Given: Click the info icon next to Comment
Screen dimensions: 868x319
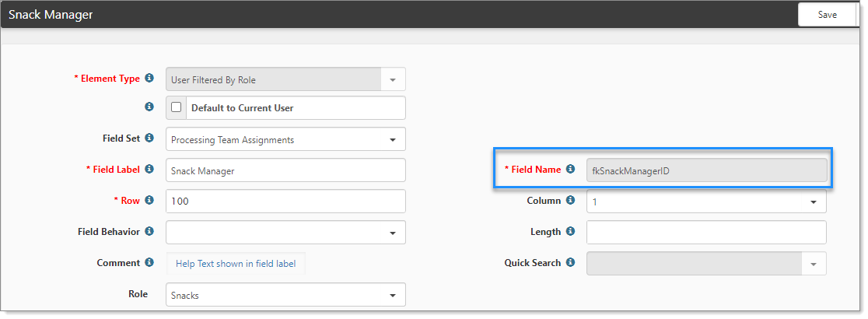Looking at the screenshot, I should tap(149, 262).
